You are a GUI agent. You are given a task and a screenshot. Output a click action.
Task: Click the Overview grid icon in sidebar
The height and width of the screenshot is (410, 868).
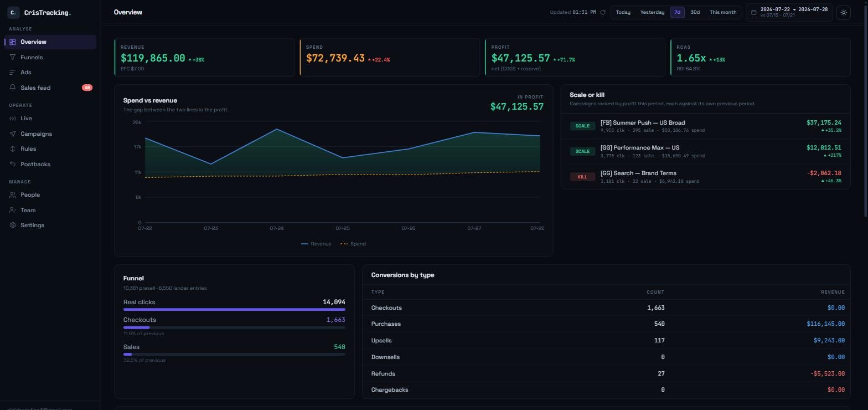[x=13, y=42]
